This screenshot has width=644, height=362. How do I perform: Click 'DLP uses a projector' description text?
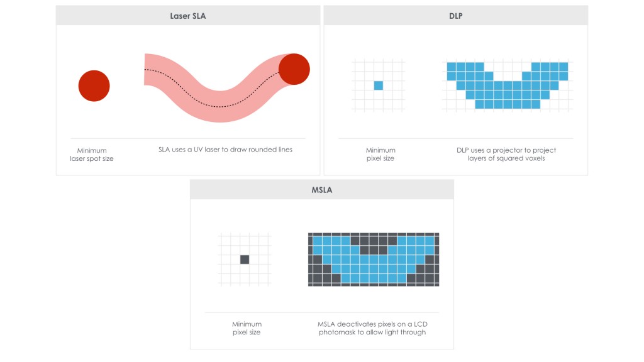click(506, 155)
